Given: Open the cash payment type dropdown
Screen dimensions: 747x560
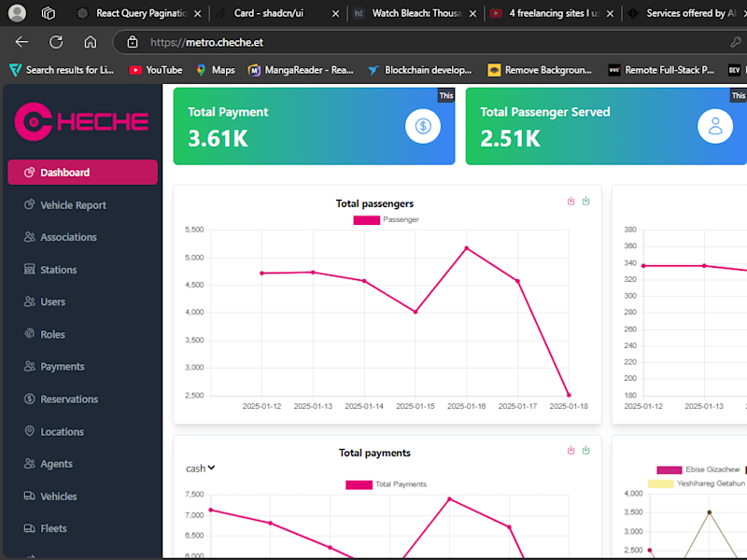Looking at the screenshot, I should [200, 469].
